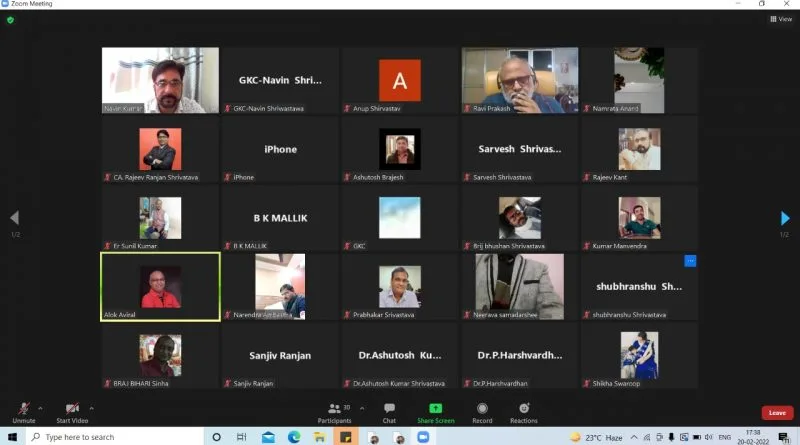Select Ravi Prakash's video tile
The width and height of the screenshot is (800, 445).
tap(519, 80)
